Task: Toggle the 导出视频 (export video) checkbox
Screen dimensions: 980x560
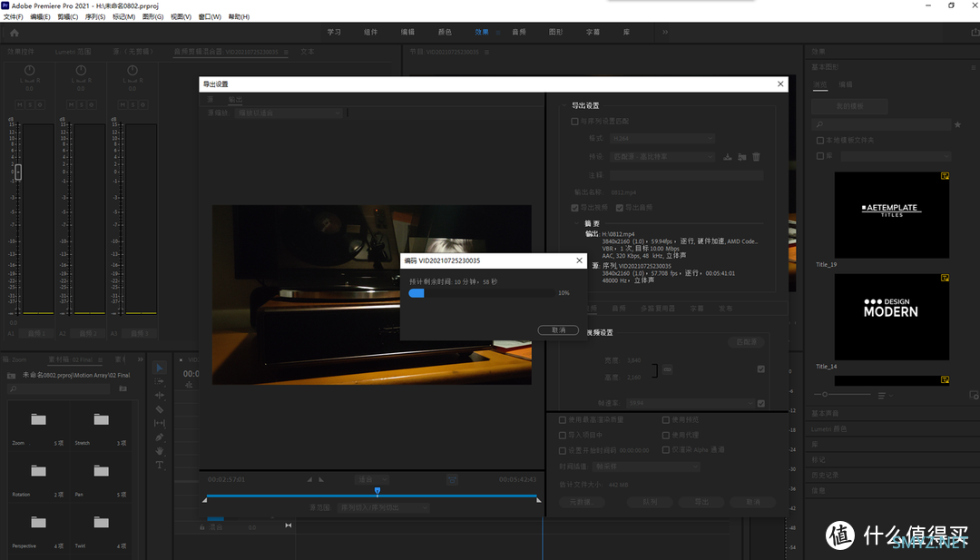Action: coord(574,208)
